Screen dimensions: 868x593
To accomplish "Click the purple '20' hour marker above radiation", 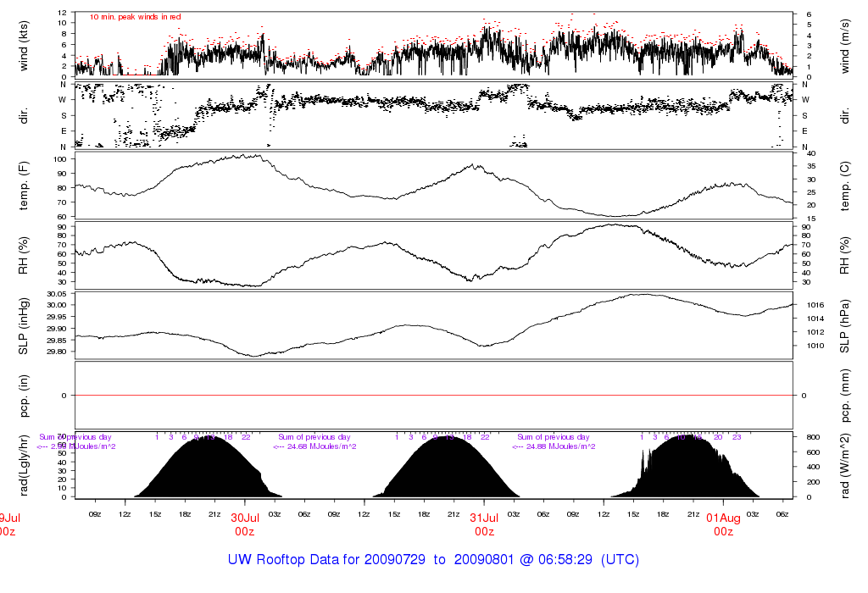I will click(x=718, y=437).
